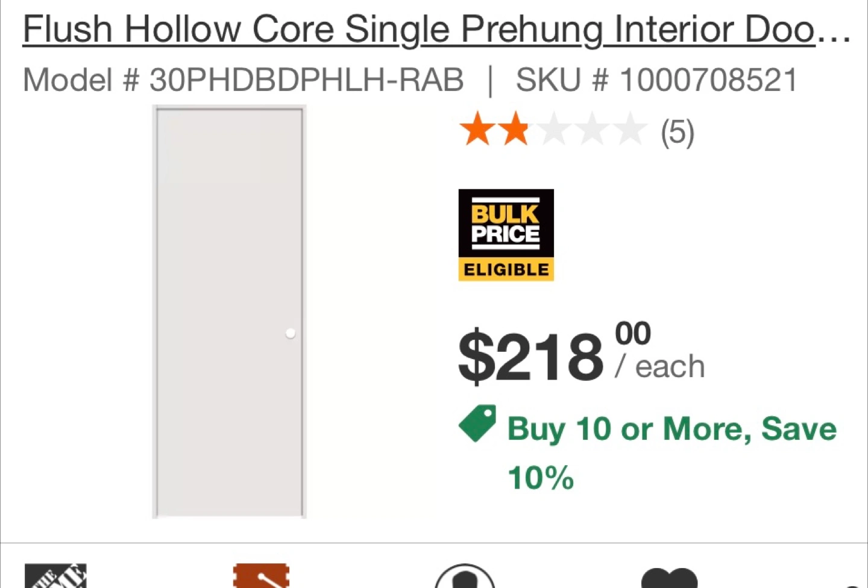Open the orange deals ticket tab
868x588 pixels.
261,576
